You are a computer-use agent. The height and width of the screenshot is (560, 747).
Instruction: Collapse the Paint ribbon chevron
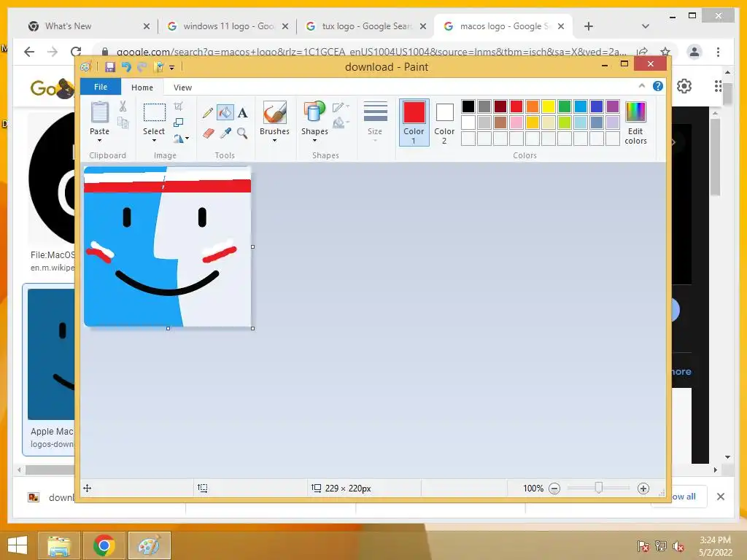(x=642, y=86)
